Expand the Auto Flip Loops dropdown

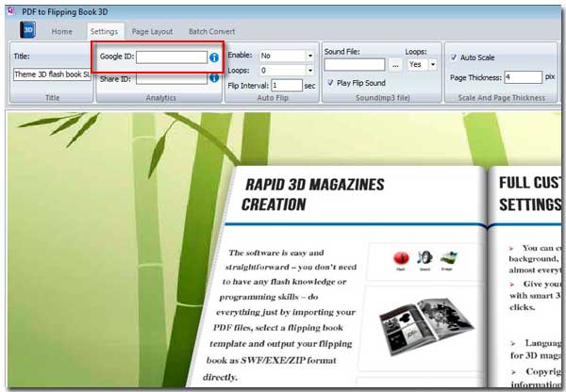(x=310, y=71)
